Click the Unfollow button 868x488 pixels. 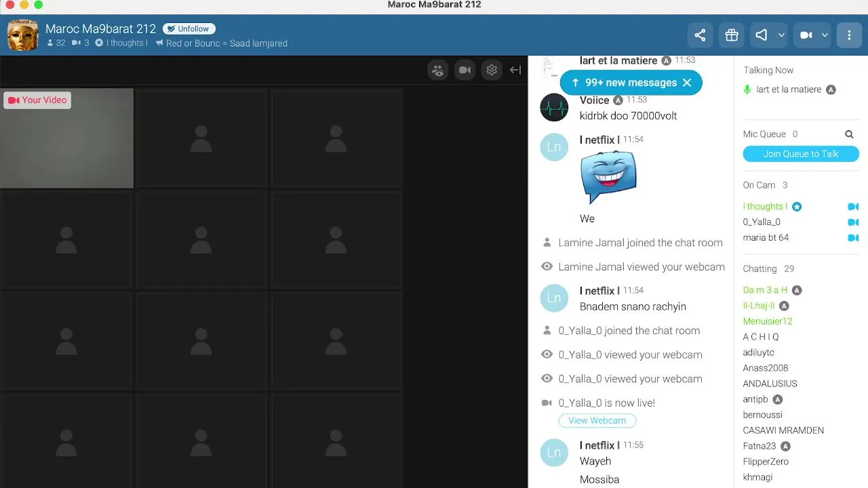(x=189, y=29)
